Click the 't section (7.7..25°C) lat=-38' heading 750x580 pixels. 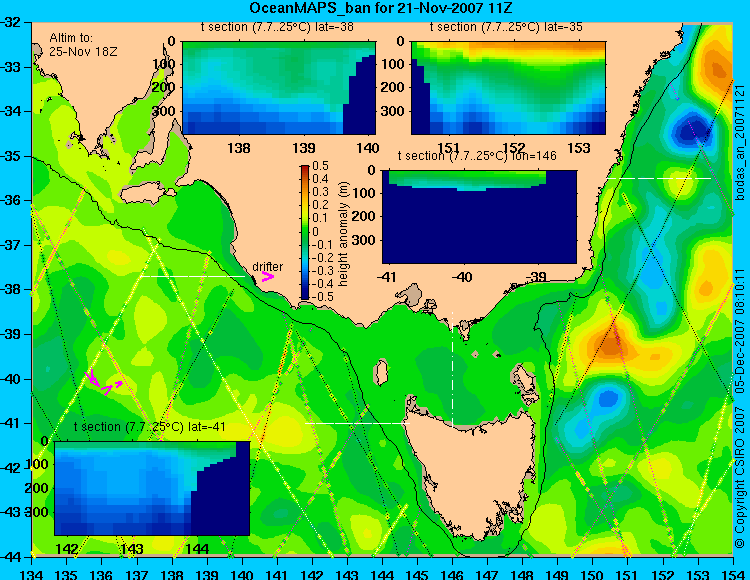(277, 27)
